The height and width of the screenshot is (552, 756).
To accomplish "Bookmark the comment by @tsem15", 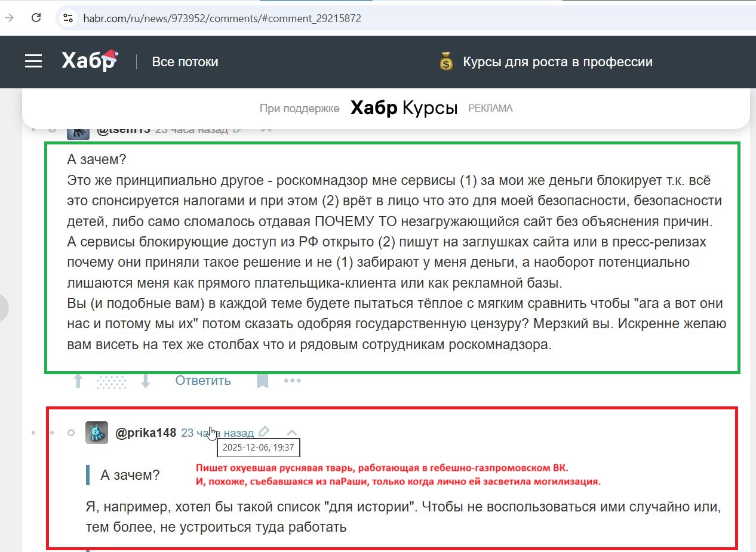I will pos(262,380).
